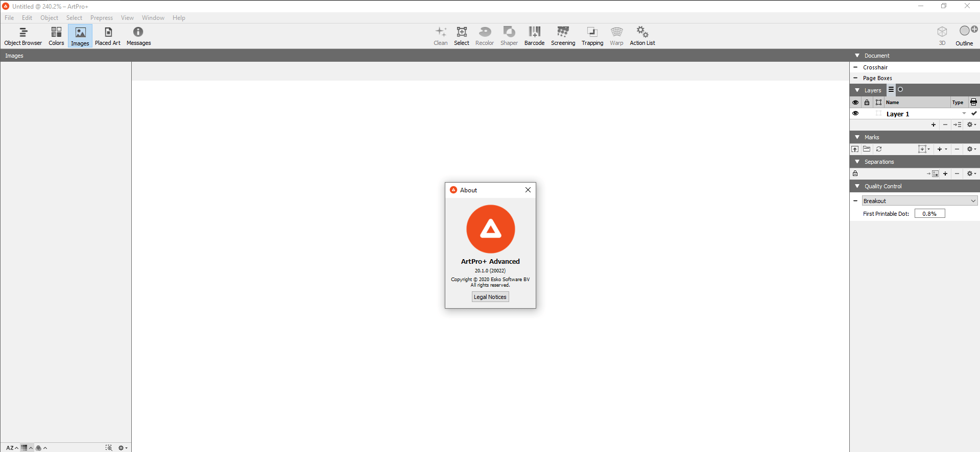This screenshot has height=452, width=980.
Task: Open the File menu
Action: (x=9, y=18)
